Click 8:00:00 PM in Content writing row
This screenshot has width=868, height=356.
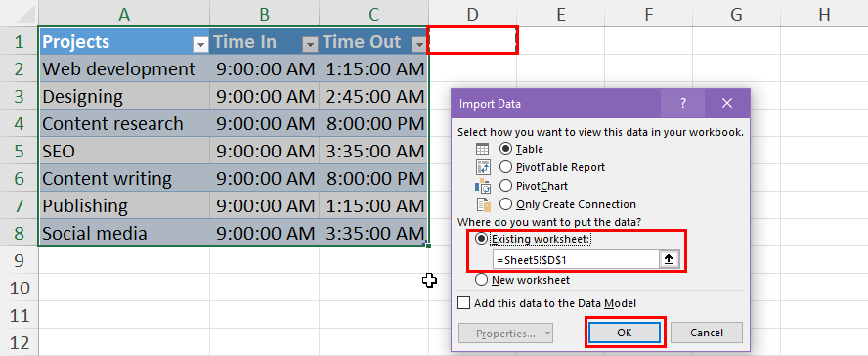(373, 178)
